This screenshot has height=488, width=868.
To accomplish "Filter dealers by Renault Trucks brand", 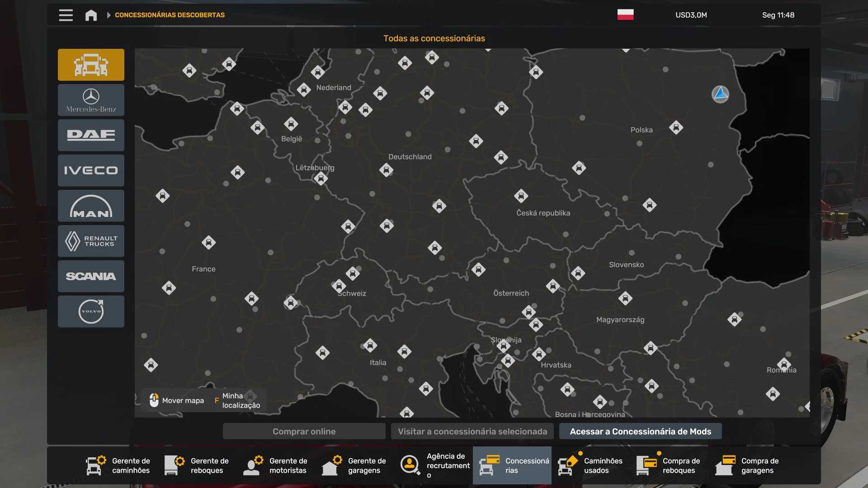I will tap(91, 241).
